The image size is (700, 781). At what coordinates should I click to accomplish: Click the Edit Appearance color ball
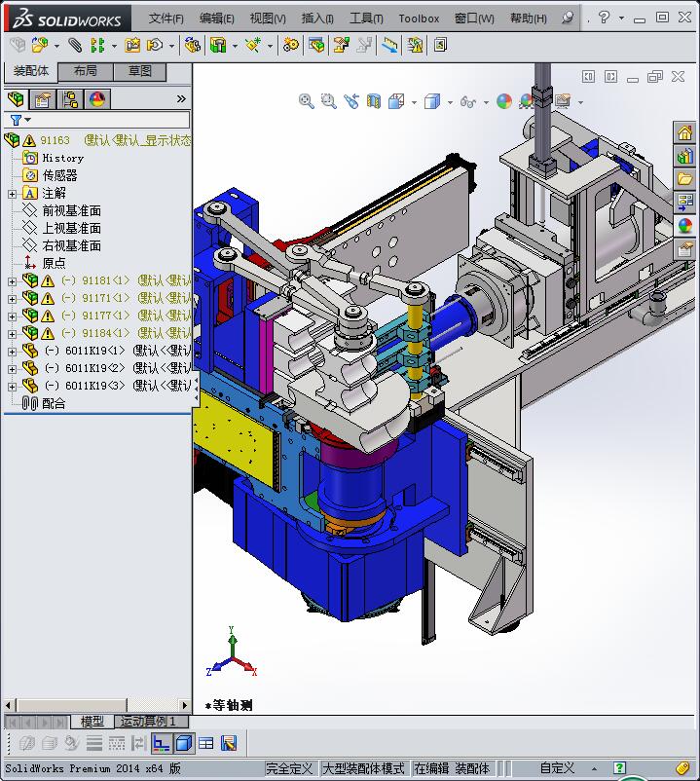click(x=504, y=101)
